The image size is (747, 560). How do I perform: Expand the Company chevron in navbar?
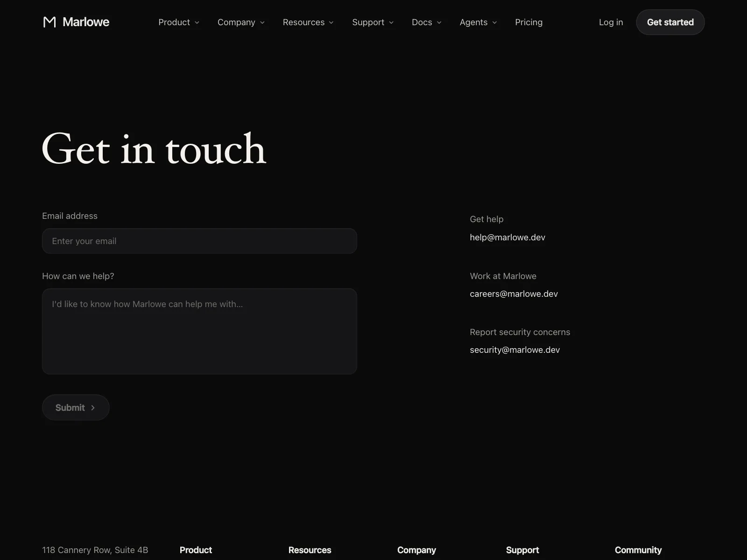[x=262, y=22]
